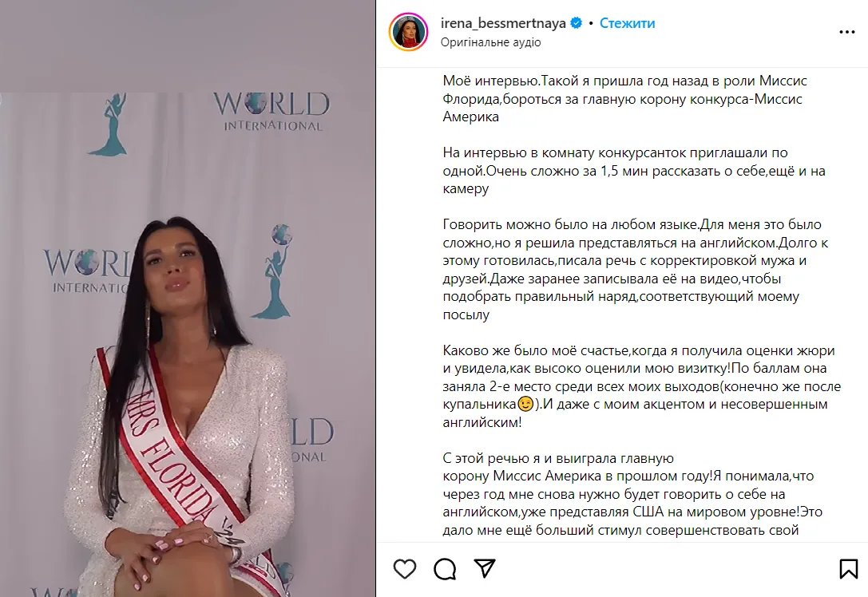Image resolution: width=868 pixels, height=597 pixels.
Task: Select caption paragraph starting 'На интервью в комнату'
Action: 634,171
